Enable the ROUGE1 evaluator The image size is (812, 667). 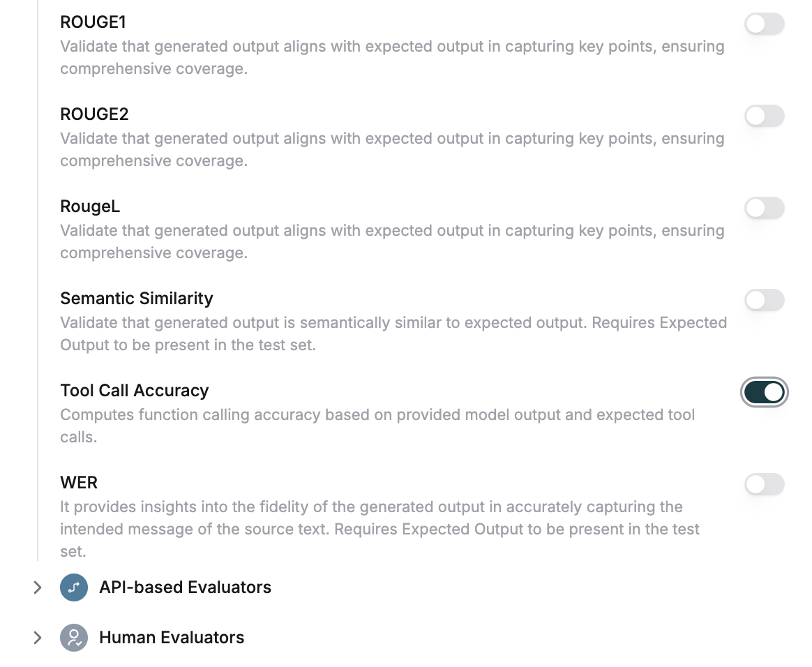click(x=764, y=24)
